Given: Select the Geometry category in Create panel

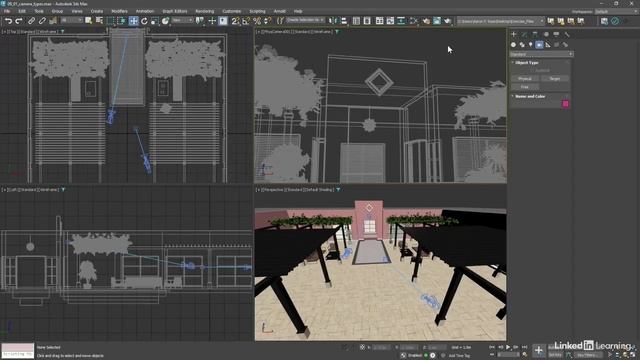Looking at the screenshot, I should click(x=513, y=44).
